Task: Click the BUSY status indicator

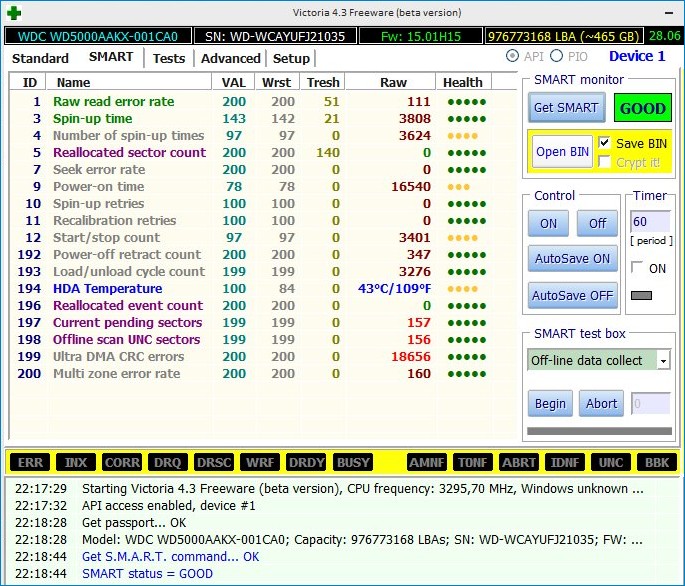Action: [353, 462]
